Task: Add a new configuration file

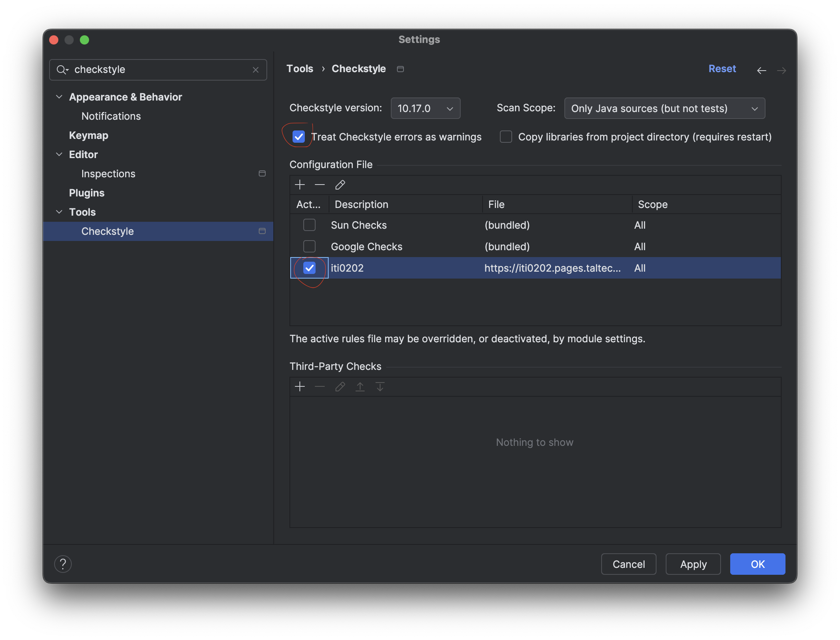Action: 300,185
